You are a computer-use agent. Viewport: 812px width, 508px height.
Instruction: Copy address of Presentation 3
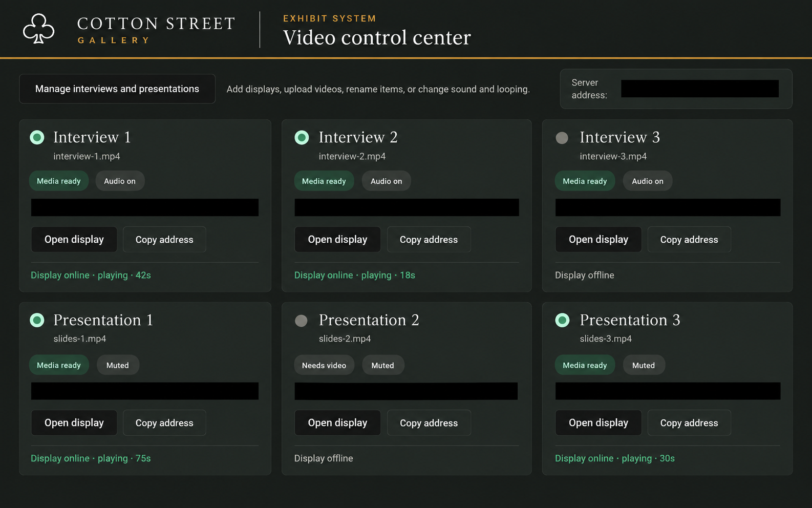689,422
